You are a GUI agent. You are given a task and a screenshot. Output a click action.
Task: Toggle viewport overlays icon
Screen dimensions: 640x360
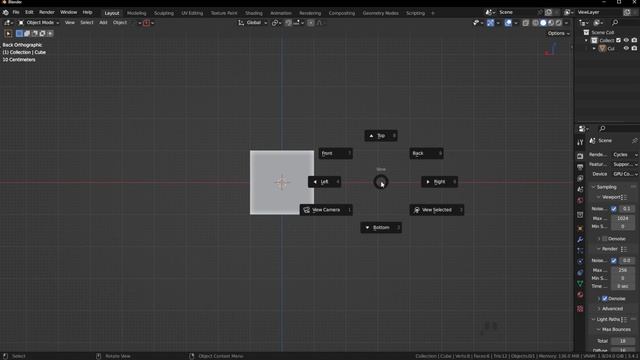pyautogui.click(x=508, y=23)
